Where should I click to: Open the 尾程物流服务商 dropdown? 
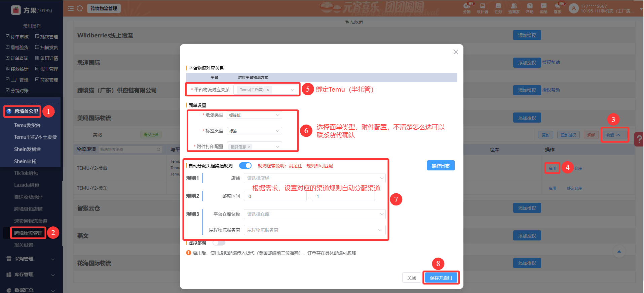pyautogui.click(x=315, y=230)
